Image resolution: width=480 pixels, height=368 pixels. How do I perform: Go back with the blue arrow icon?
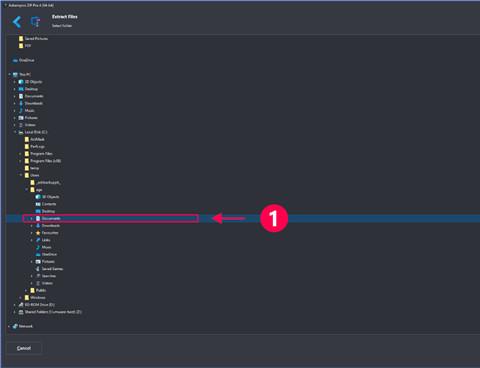pos(17,22)
